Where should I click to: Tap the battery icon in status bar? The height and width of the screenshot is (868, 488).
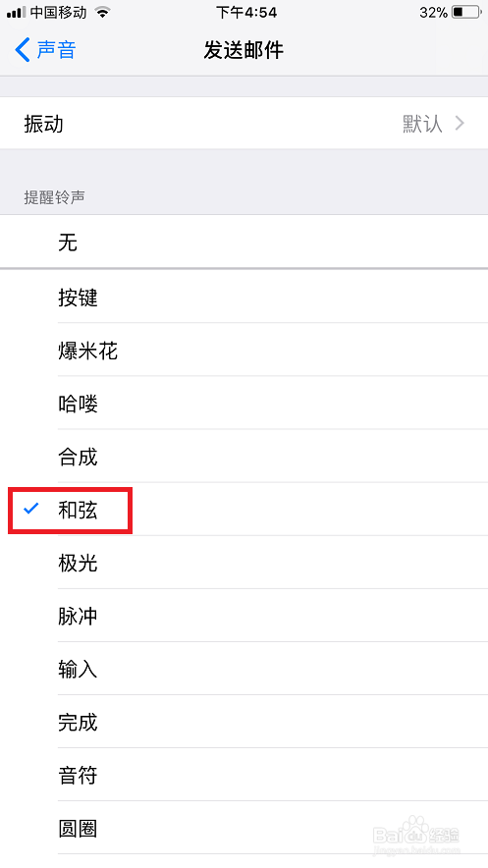466,12
